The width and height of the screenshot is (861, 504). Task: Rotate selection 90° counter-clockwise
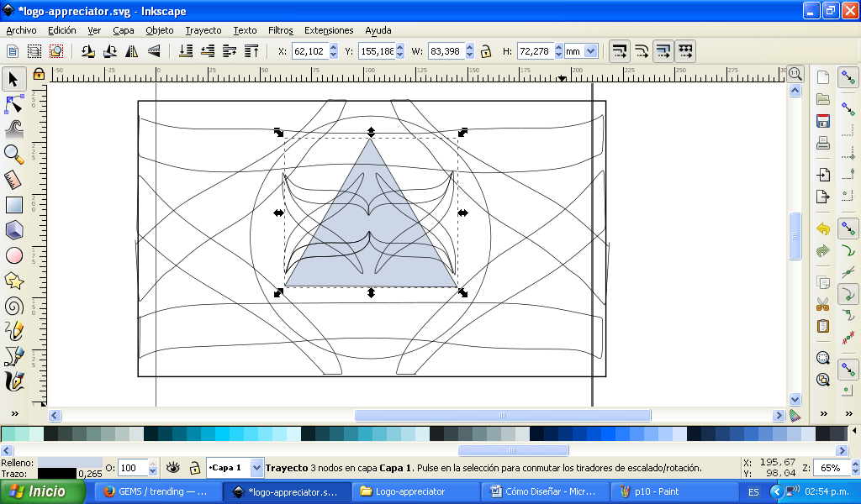point(87,51)
